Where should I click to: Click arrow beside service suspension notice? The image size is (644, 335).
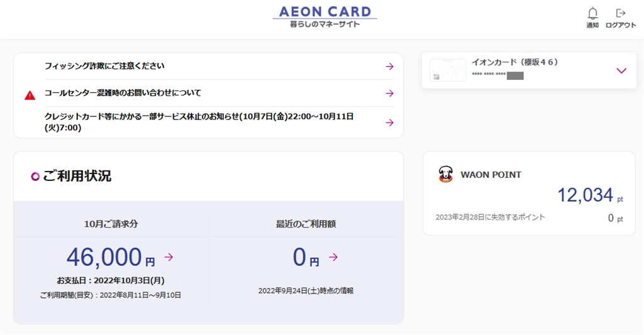tap(389, 123)
